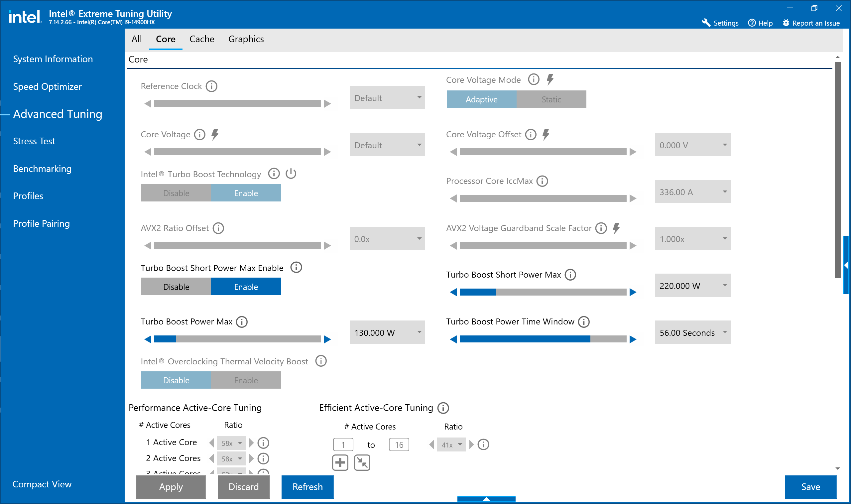Click the Turbo Boost Power Time Window slider track
Screen dimensions: 851x504
[x=543, y=339]
